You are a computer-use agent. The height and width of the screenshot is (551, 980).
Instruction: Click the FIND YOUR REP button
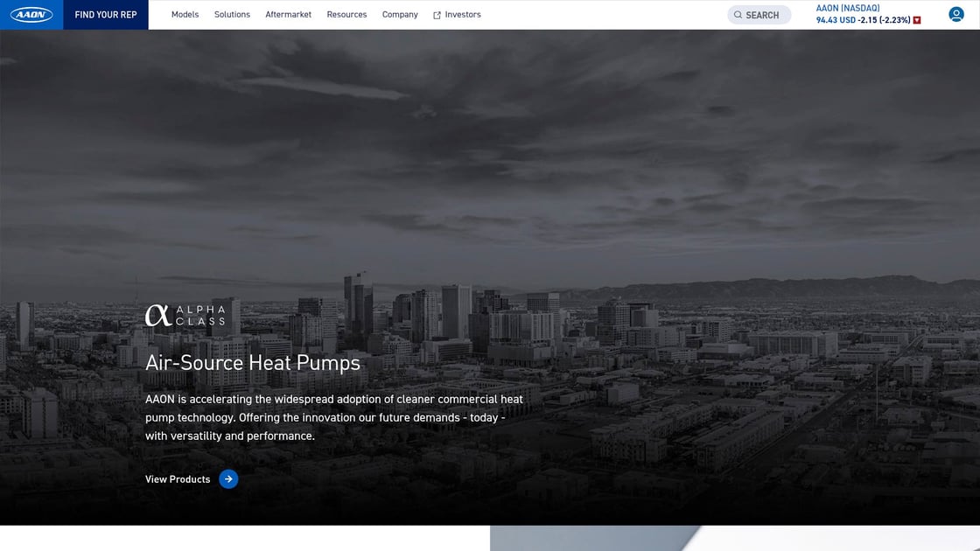click(106, 14)
